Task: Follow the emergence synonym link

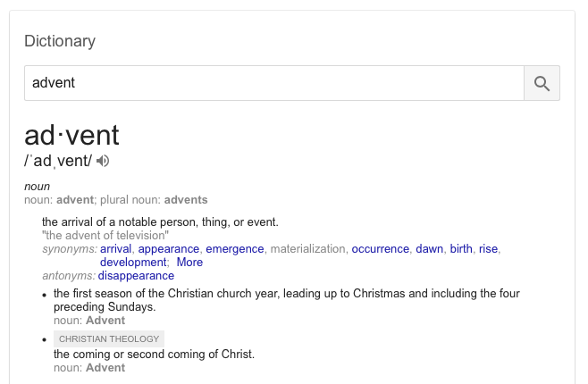Action: click(235, 249)
